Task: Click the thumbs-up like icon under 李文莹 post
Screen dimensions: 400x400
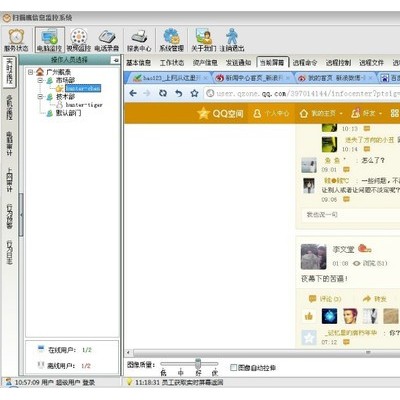Action: click(x=309, y=316)
